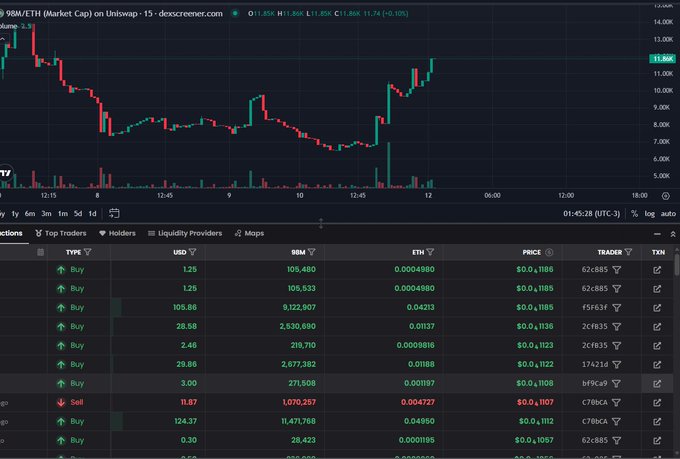680x459 pixels.
Task: Select trader address f5F63f
Action: (594, 308)
